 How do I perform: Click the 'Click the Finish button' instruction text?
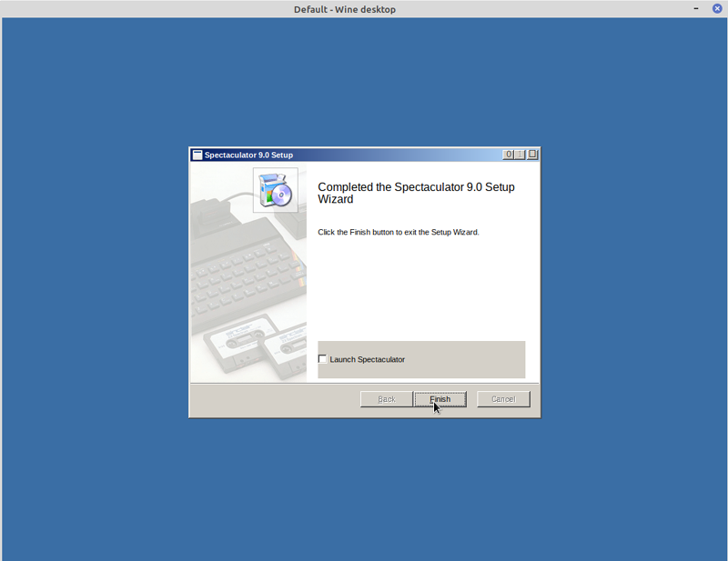click(398, 232)
